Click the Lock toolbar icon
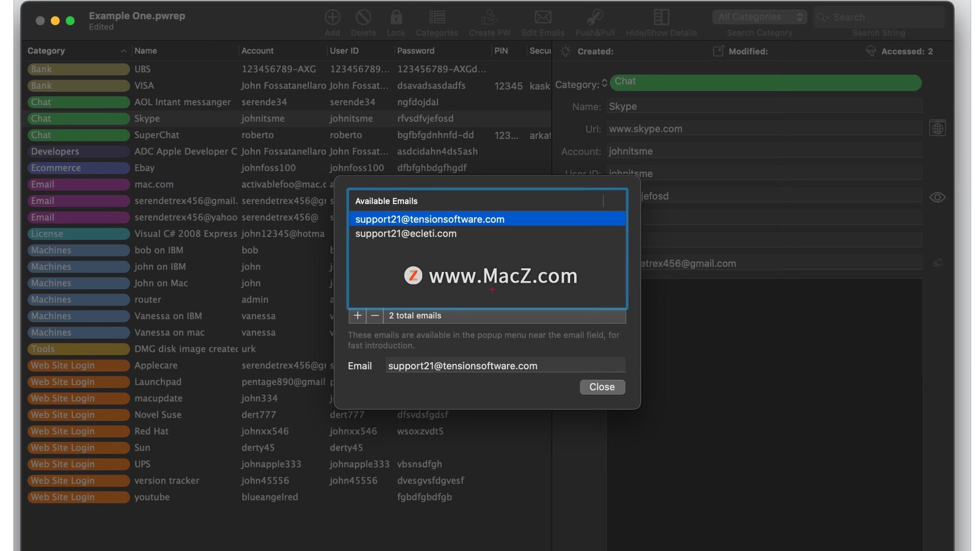 (396, 17)
